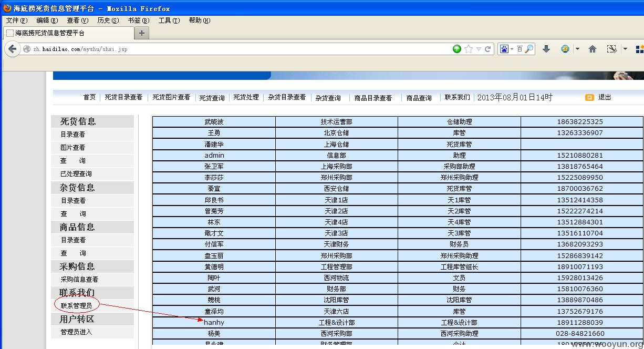Open the URL history dropdown arrow
This screenshot has height=349, width=644.
point(479,49)
